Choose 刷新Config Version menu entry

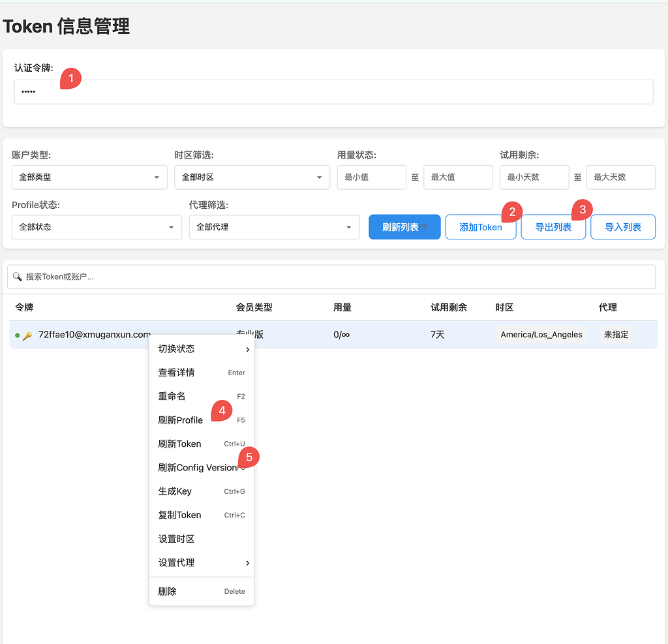202,468
